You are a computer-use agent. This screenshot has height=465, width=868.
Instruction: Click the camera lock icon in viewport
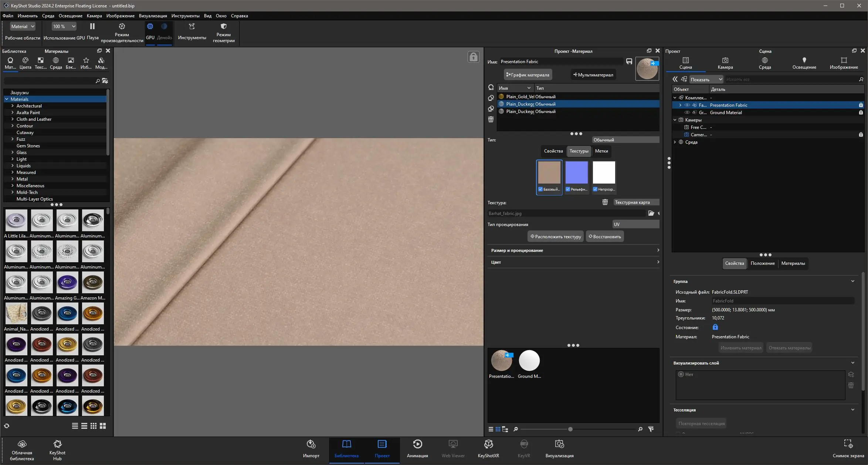tap(473, 57)
